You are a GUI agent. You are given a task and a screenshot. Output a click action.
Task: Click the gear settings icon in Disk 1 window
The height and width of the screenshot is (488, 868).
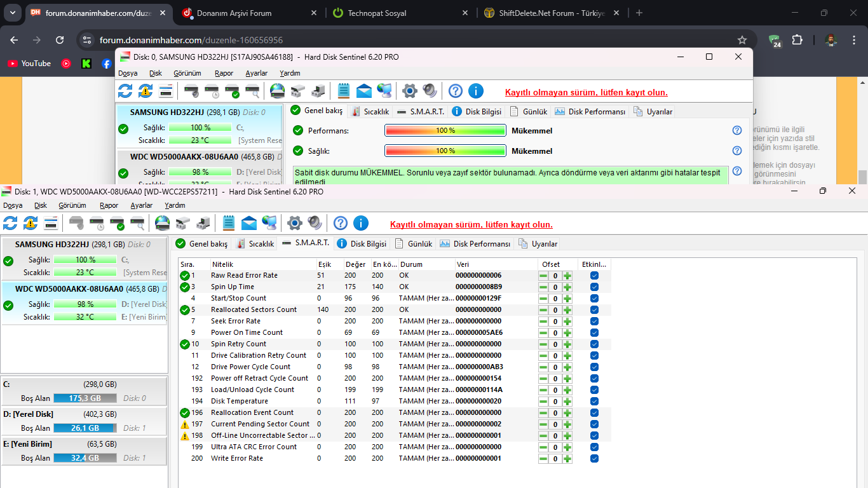[x=294, y=223]
